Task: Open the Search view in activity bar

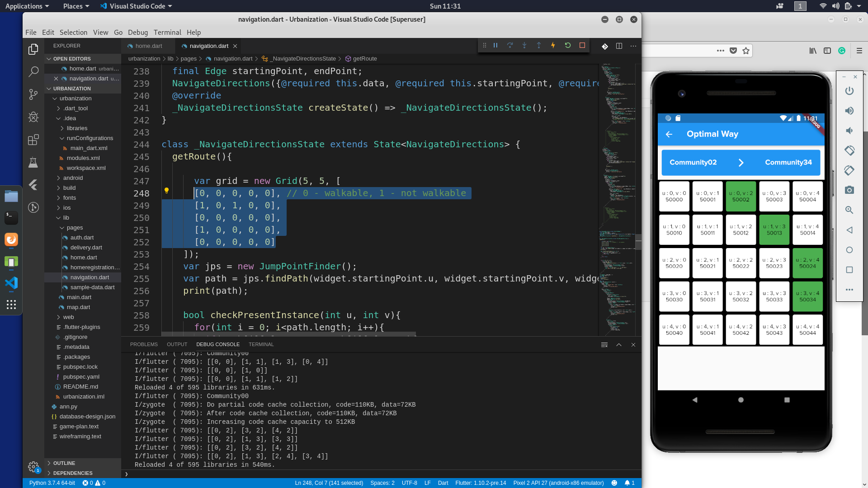Action: [33, 71]
